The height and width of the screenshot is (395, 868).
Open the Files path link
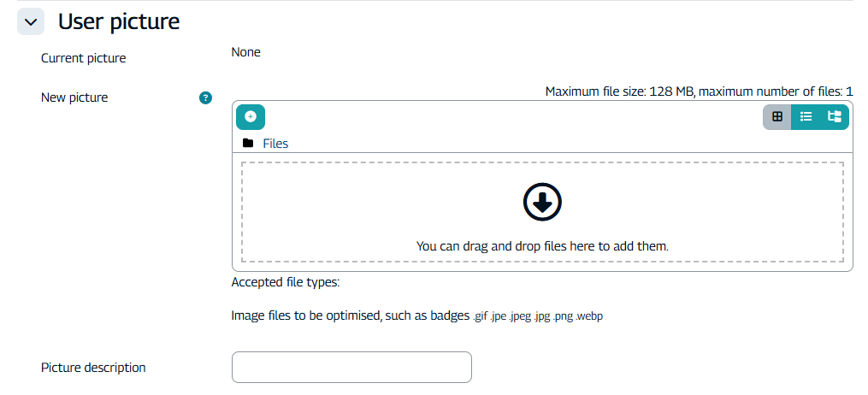(275, 144)
